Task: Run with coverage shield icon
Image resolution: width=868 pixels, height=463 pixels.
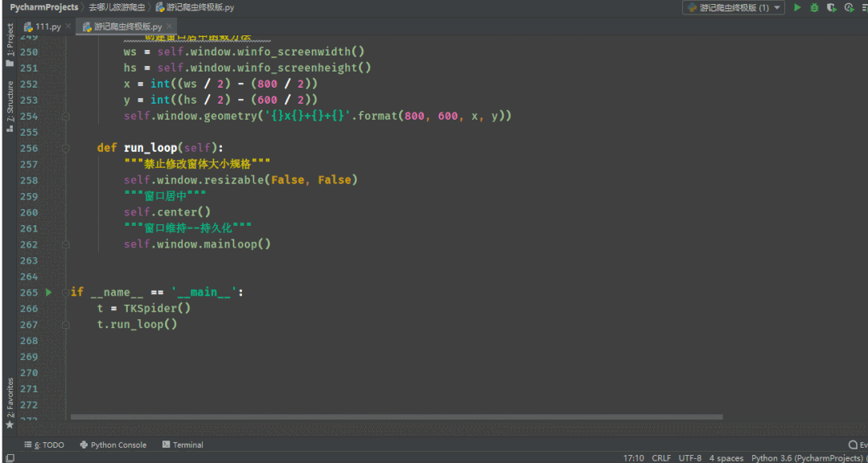Action: pyautogui.click(x=831, y=8)
